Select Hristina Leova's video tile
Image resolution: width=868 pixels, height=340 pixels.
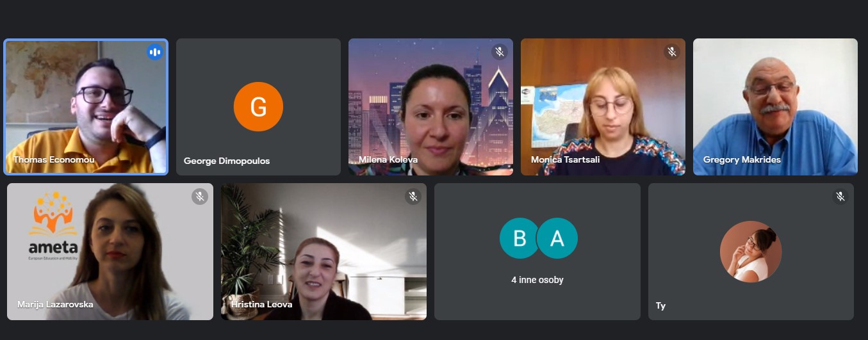click(323, 252)
